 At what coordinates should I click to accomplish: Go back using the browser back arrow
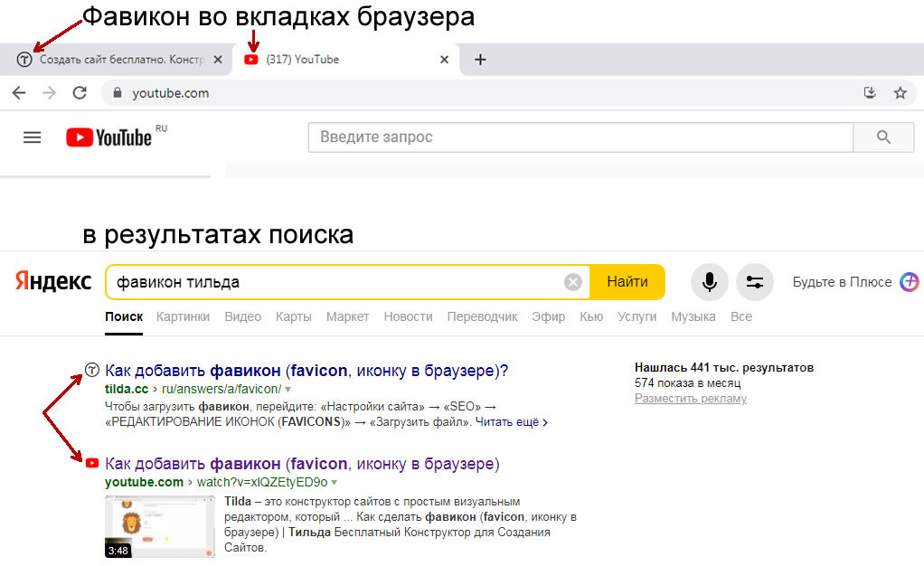(x=19, y=92)
